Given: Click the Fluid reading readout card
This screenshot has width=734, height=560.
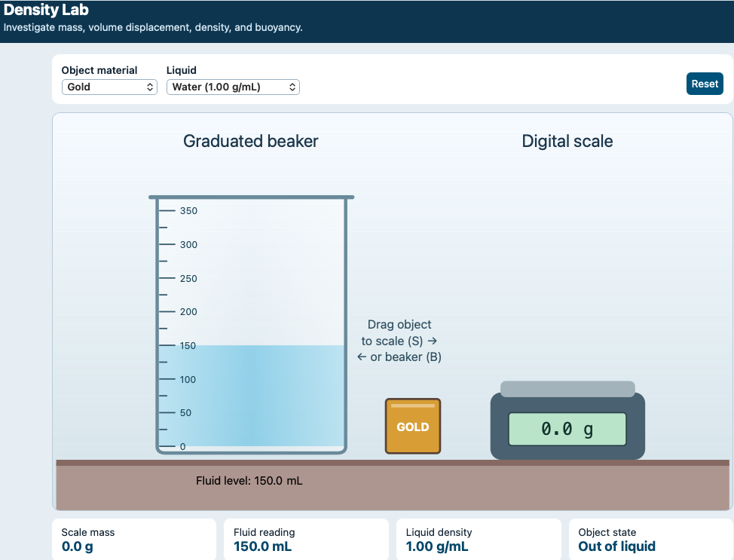Looking at the screenshot, I should [x=306, y=540].
